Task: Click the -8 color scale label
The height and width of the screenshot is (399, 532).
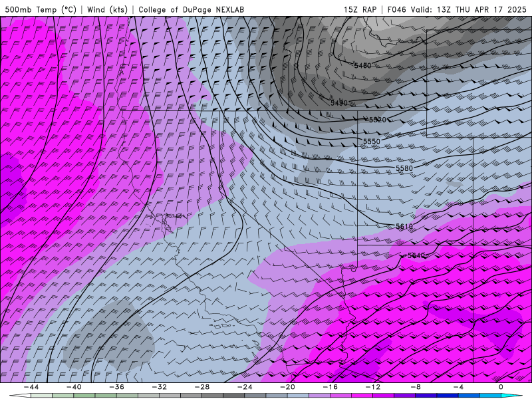Action: click(x=416, y=387)
